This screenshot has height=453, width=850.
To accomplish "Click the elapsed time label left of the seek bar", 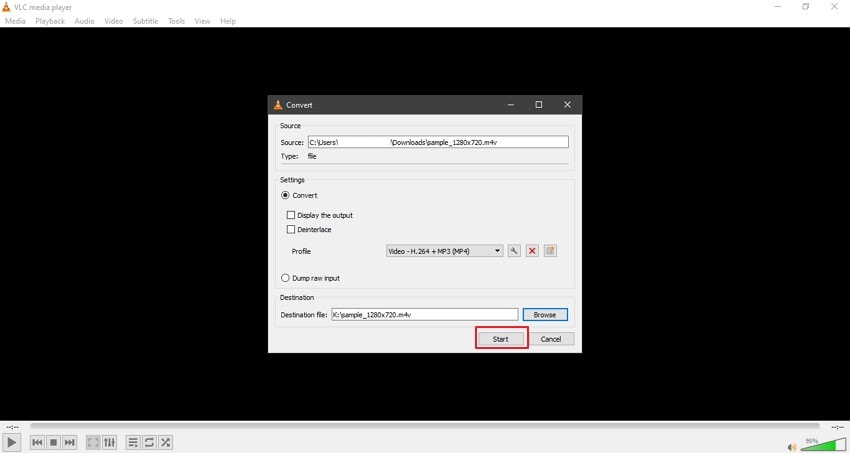I will click(x=12, y=428).
